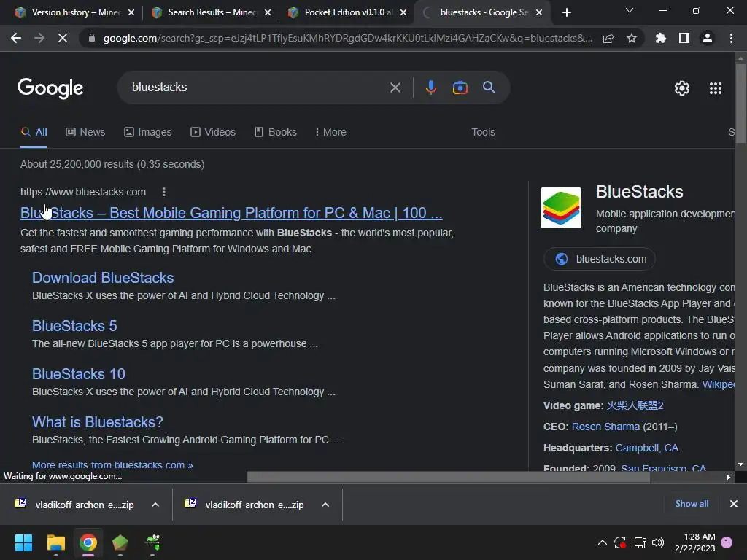Click Show all downloads
Screen dimensions: 747x560
coord(692,504)
